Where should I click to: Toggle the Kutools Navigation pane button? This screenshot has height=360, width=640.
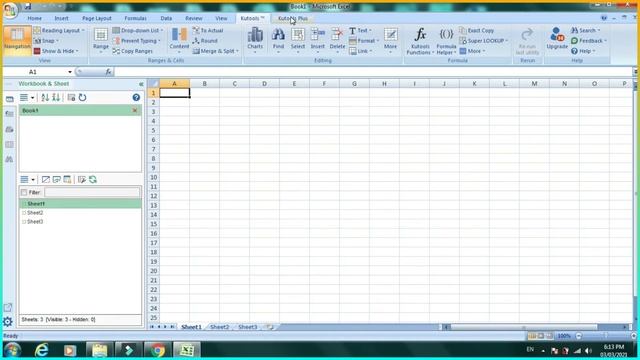coord(17,40)
